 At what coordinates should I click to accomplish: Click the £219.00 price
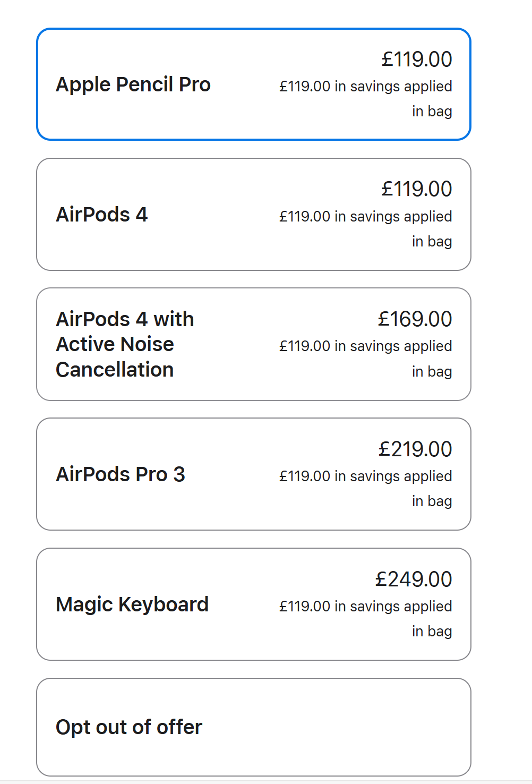(x=415, y=449)
